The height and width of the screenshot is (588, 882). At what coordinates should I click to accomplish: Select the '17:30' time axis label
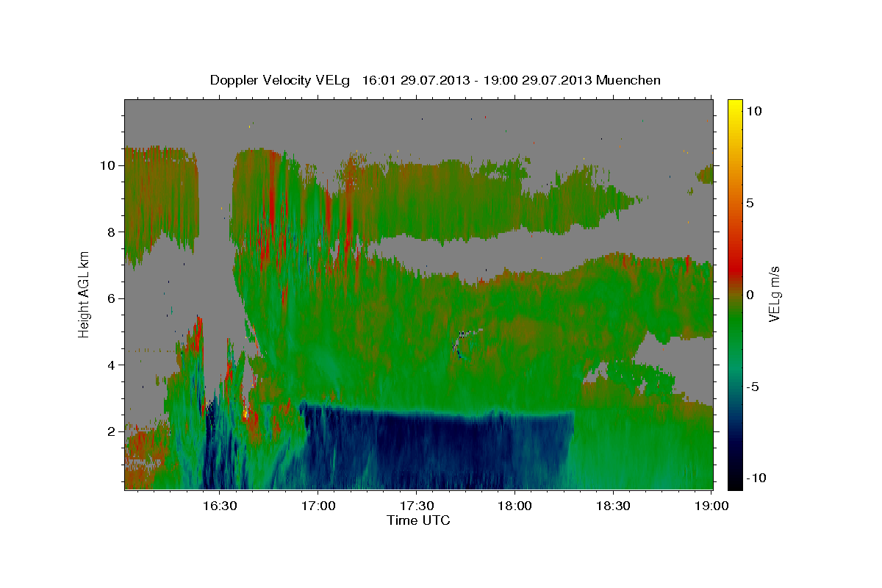tap(416, 506)
